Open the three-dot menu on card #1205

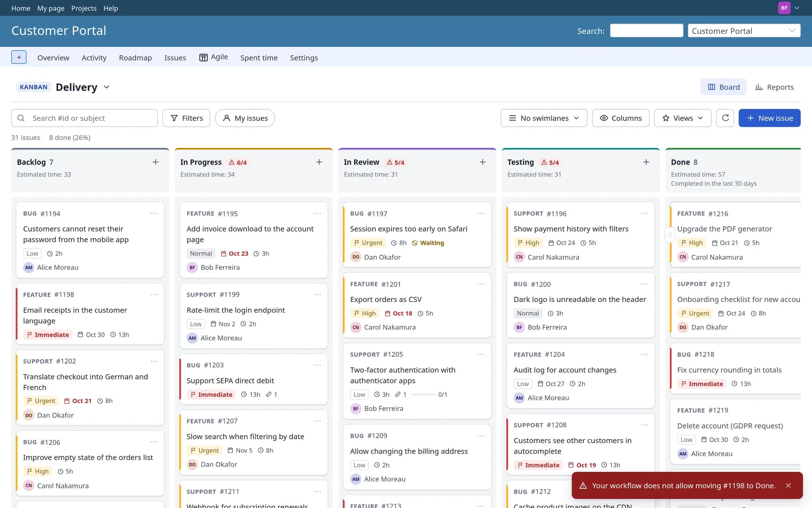pos(481,354)
